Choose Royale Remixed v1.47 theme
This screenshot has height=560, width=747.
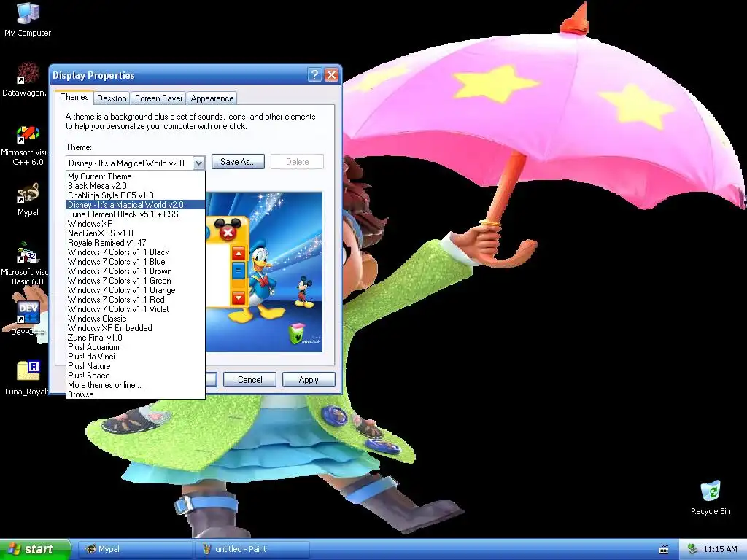[x=135, y=243]
